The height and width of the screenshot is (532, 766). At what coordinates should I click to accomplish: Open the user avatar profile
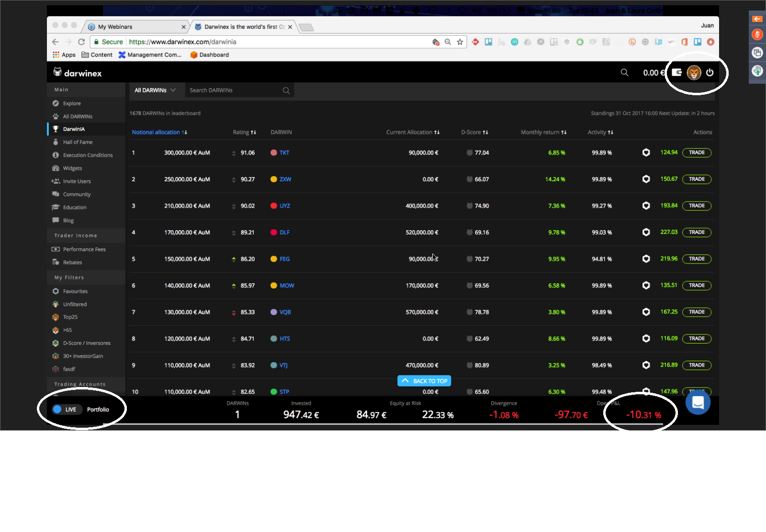[x=694, y=73]
